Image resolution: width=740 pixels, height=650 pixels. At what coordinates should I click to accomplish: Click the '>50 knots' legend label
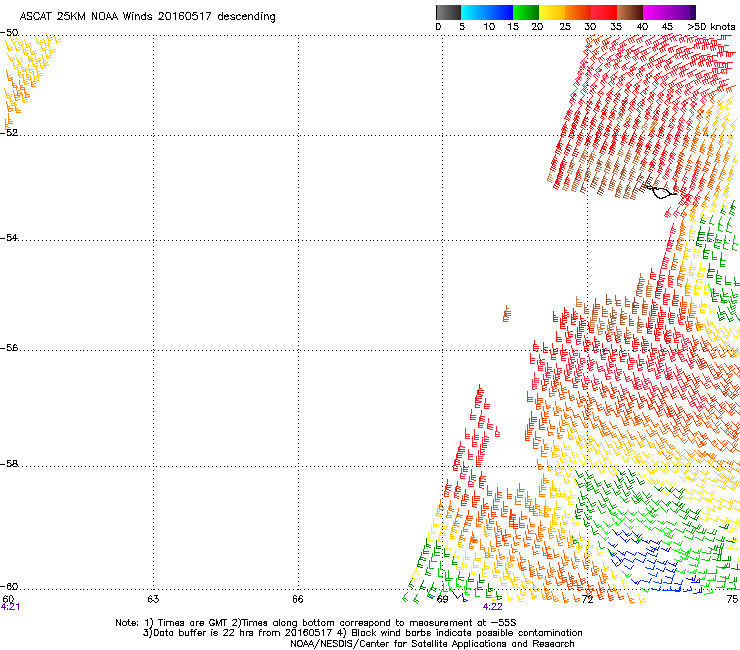(x=711, y=27)
